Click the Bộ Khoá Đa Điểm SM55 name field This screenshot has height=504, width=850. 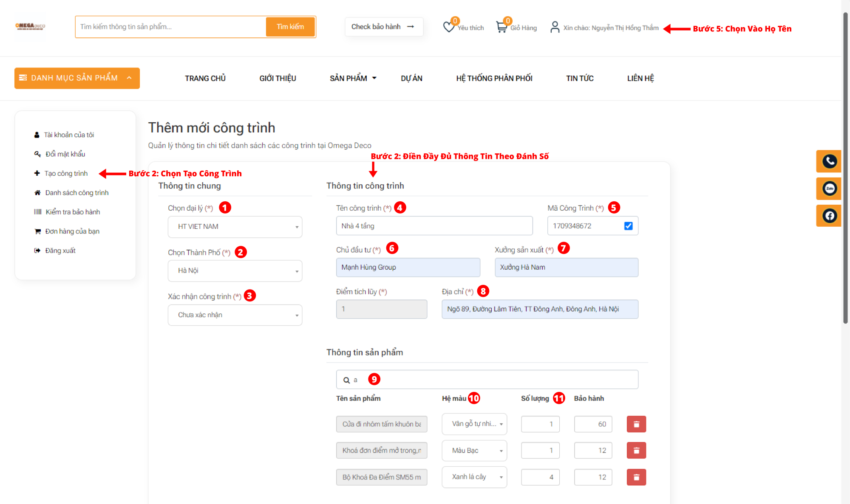coord(382,477)
